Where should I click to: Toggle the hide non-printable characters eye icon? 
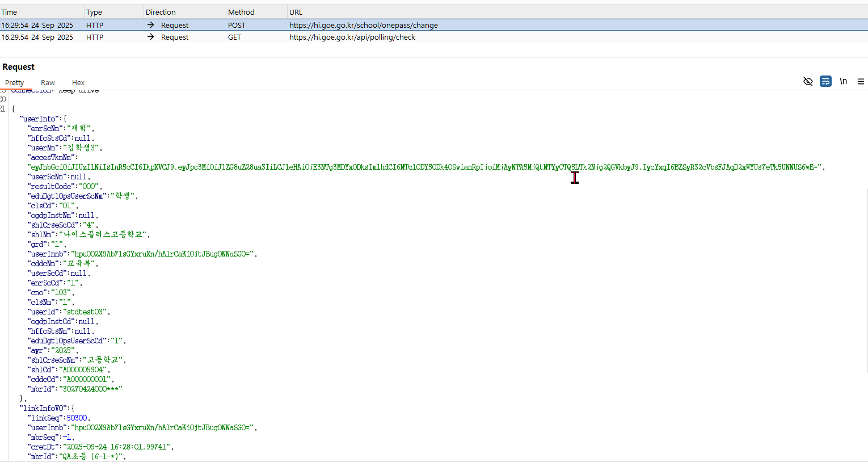point(808,82)
